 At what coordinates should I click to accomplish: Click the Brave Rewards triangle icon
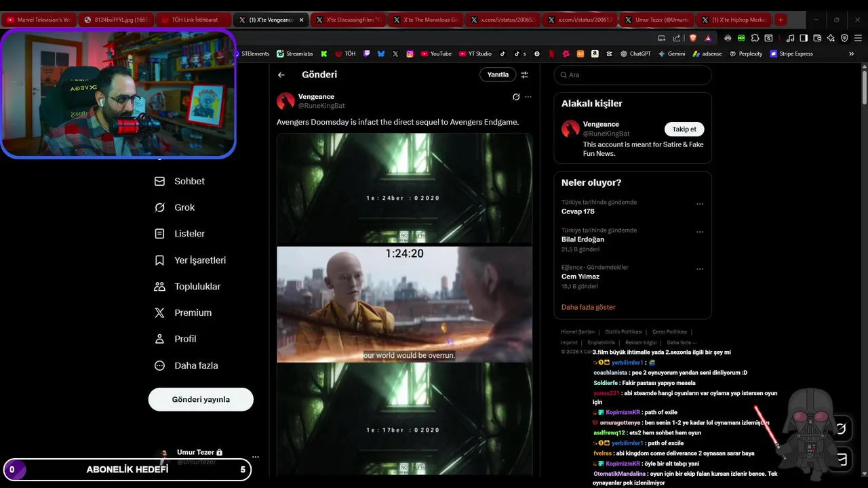pyautogui.click(x=708, y=38)
